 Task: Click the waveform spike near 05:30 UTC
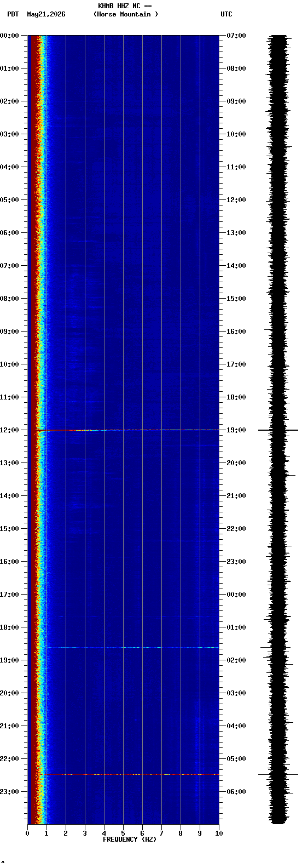(x=278, y=774)
